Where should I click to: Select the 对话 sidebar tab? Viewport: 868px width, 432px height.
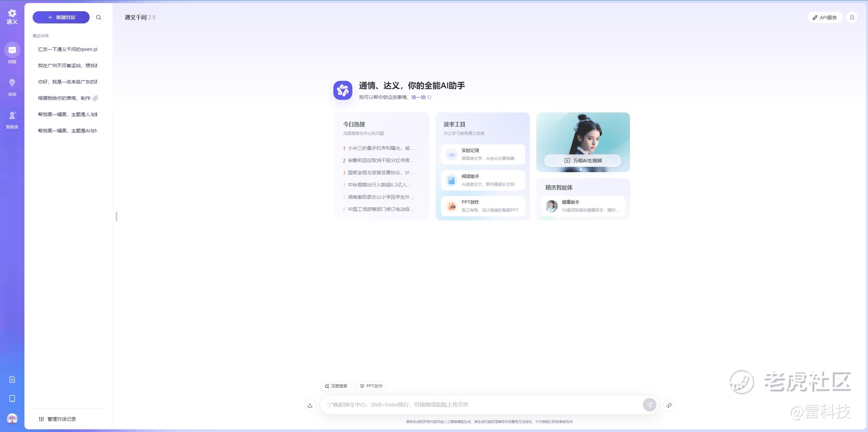pos(12,53)
